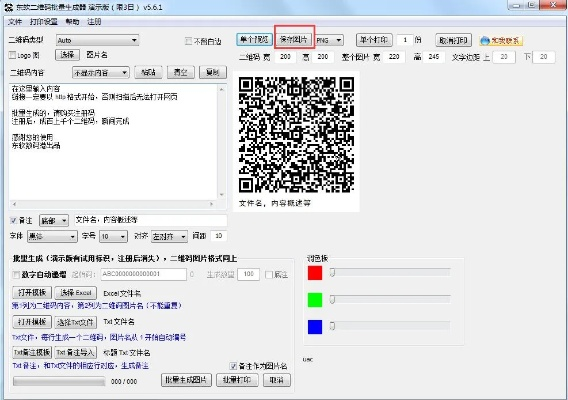Click the 生成数量 field showing 100
The width and height of the screenshot is (568, 400).
[x=248, y=274]
